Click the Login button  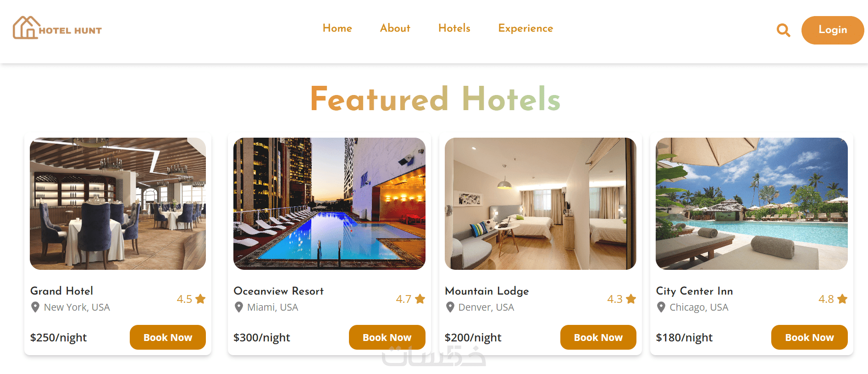tap(833, 30)
